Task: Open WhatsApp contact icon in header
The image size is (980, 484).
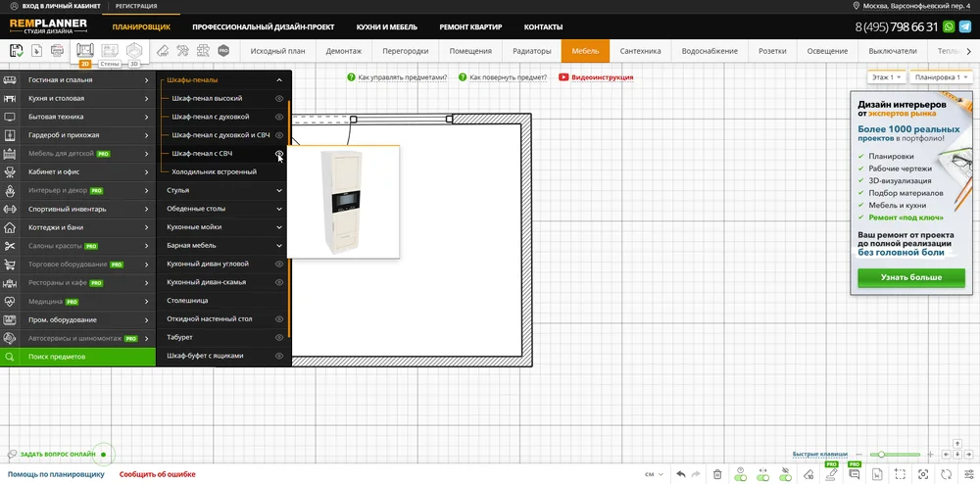Action: [x=948, y=26]
